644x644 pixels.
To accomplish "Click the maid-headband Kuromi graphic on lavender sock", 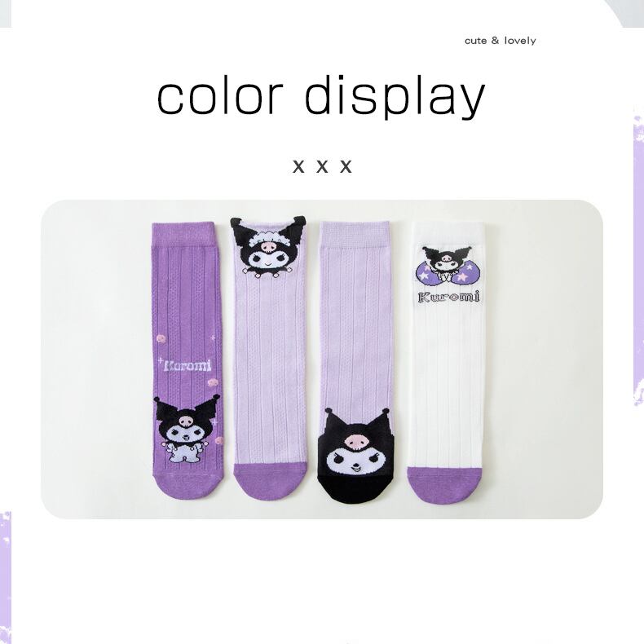I will 269,247.
